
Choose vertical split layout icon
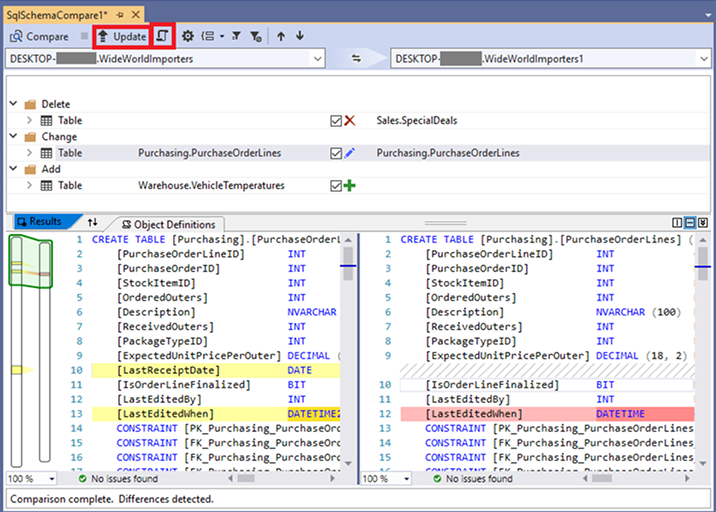tap(677, 222)
